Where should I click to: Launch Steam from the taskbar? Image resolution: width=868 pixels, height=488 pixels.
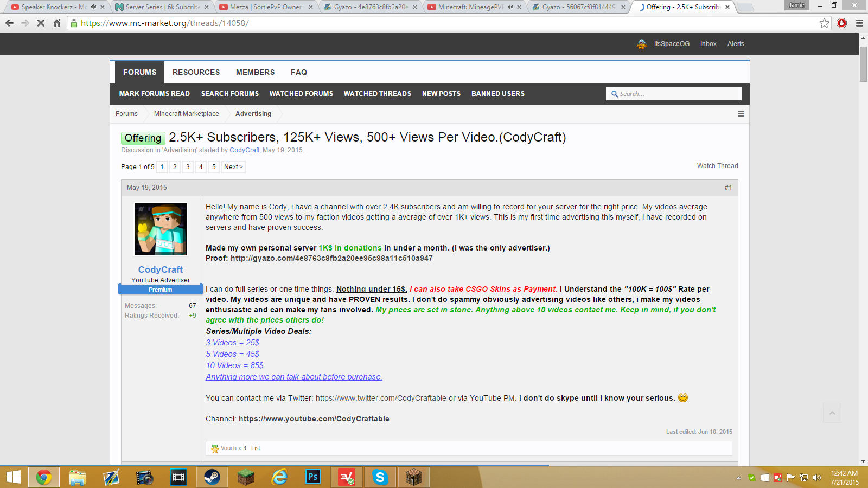(212, 477)
